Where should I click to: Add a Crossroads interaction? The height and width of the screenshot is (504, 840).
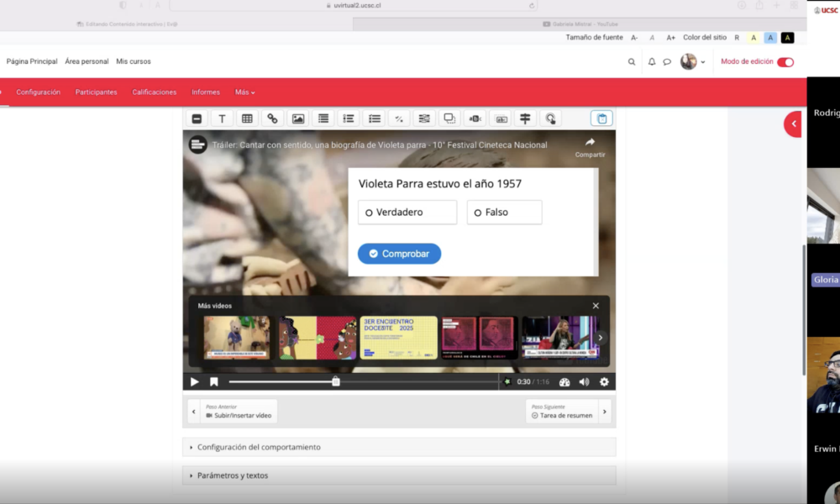(x=525, y=118)
